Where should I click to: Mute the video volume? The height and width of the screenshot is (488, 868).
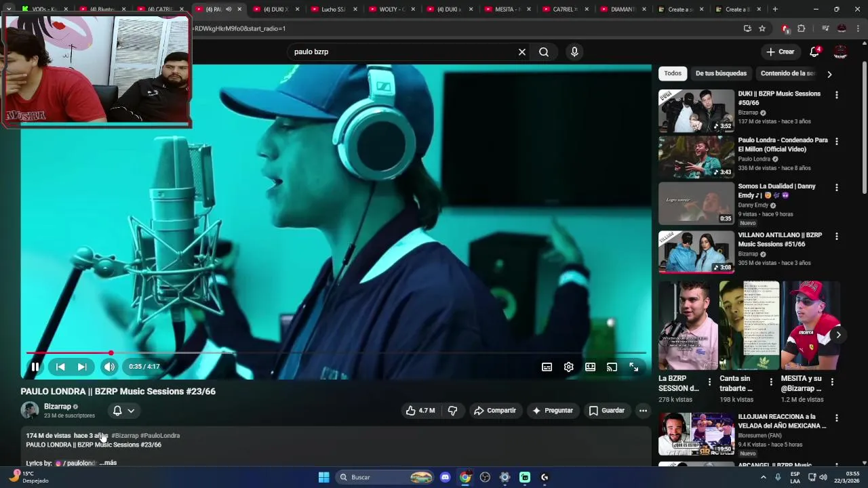[x=109, y=367]
